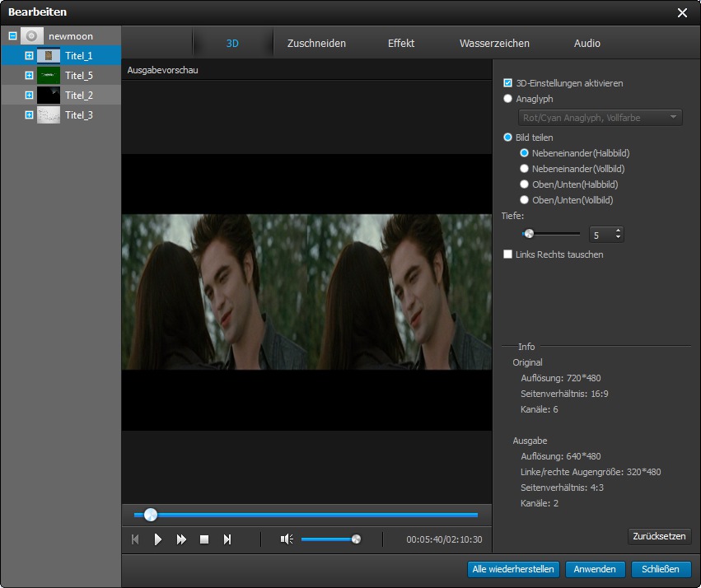Image resolution: width=701 pixels, height=588 pixels.
Task: Select the Titel_3 label in tree
Action: click(x=79, y=114)
